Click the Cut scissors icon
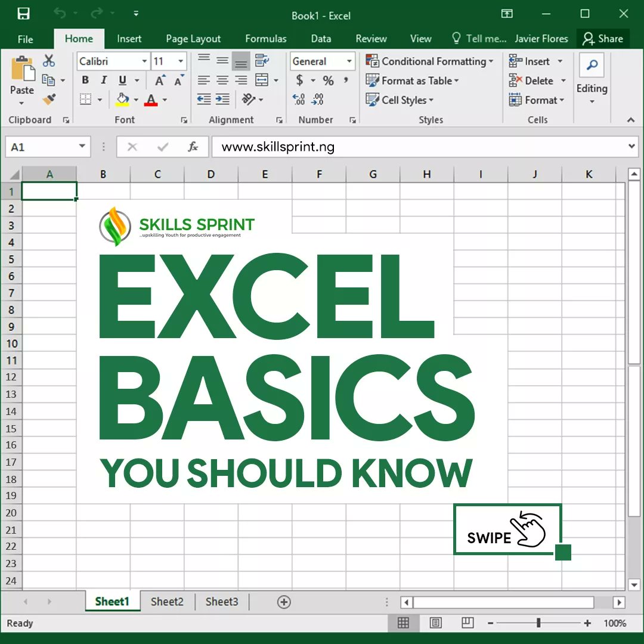 [x=49, y=61]
